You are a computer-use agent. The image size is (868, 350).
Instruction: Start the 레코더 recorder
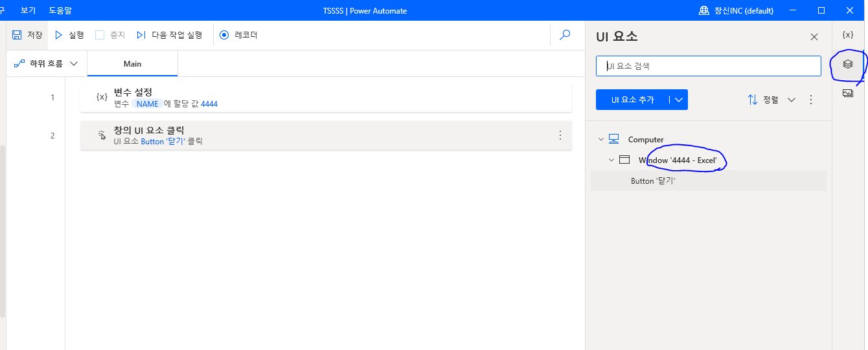point(238,35)
